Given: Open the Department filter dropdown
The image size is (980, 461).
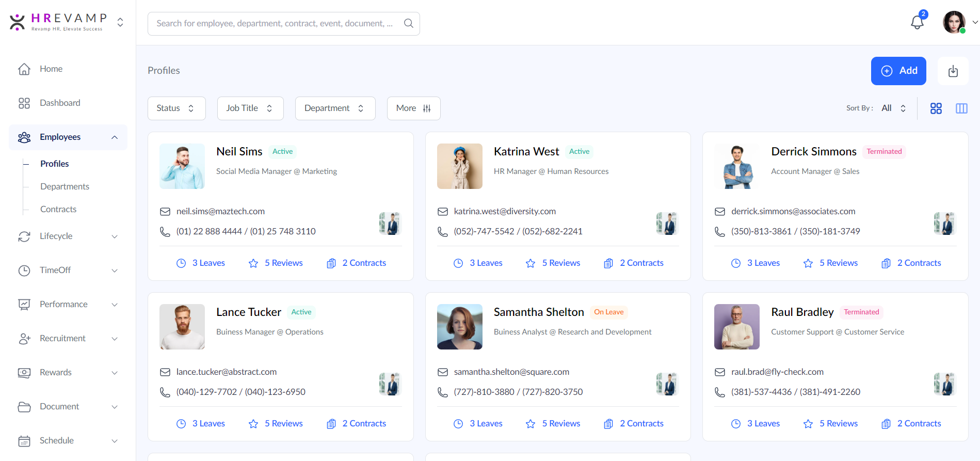Looking at the screenshot, I should point(334,108).
